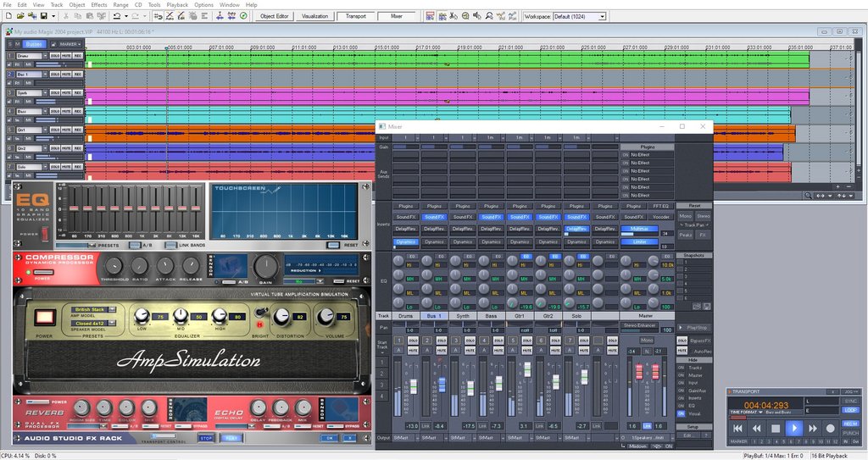Viewport: 868px width, 460px height.
Task: Toggle Visual ON button in Mixer Hide section
Action: [x=681, y=413]
